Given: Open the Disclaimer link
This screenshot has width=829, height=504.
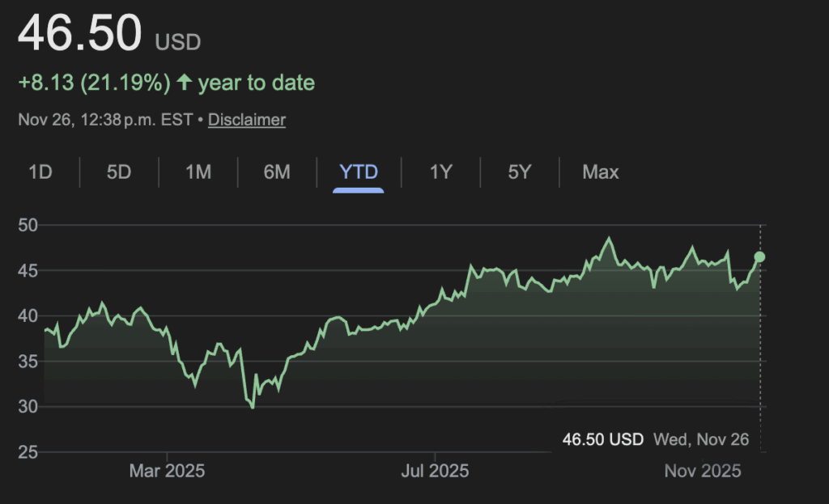Looking at the screenshot, I should click(x=247, y=120).
